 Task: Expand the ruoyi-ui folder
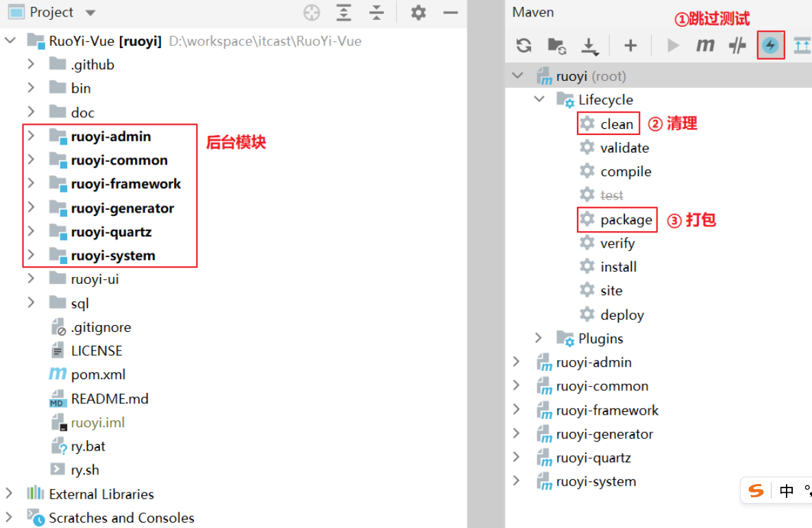coord(31,279)
